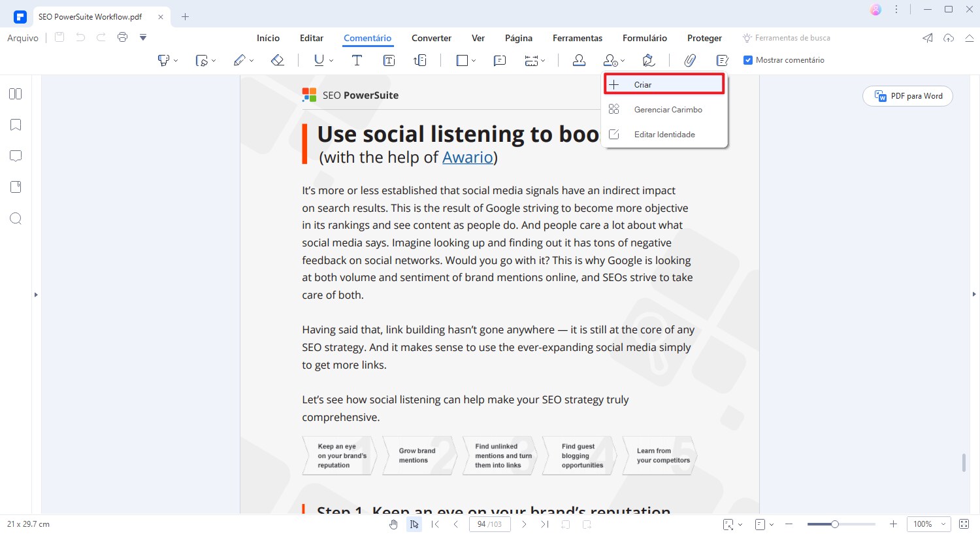Choose the underline annotation tool

click(x=319, y=60)
